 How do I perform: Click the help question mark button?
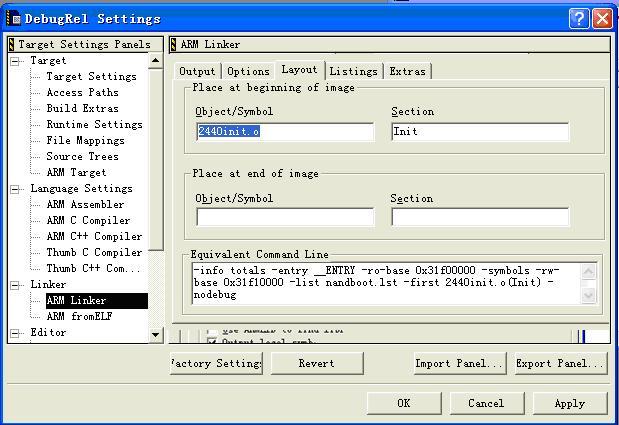[579, 19]
